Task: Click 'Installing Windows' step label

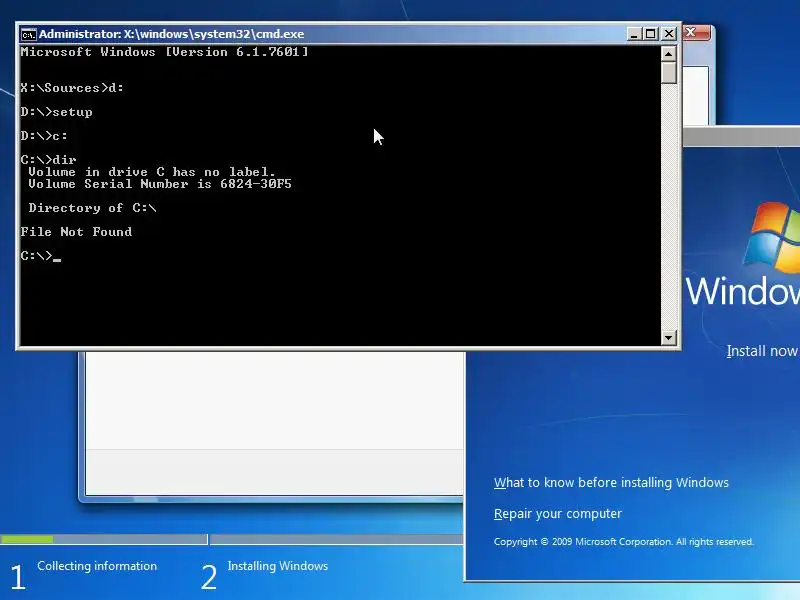Action: coord(278,566)
